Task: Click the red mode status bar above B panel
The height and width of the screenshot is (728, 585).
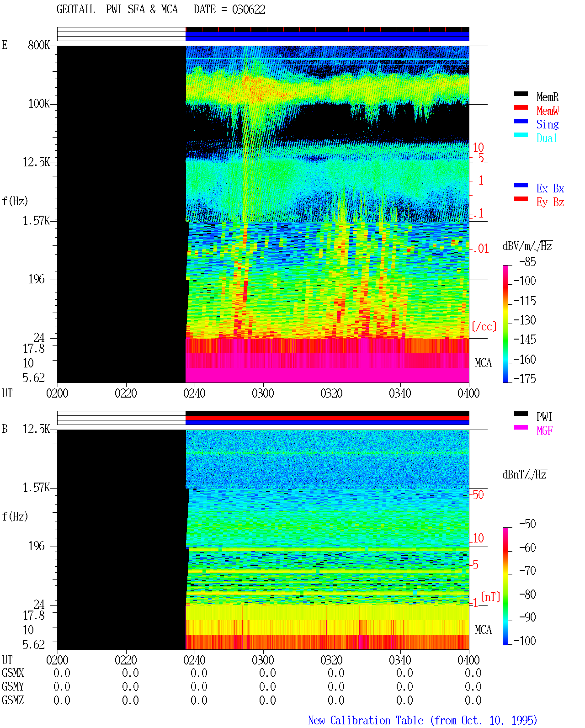Action: (327, 418)
